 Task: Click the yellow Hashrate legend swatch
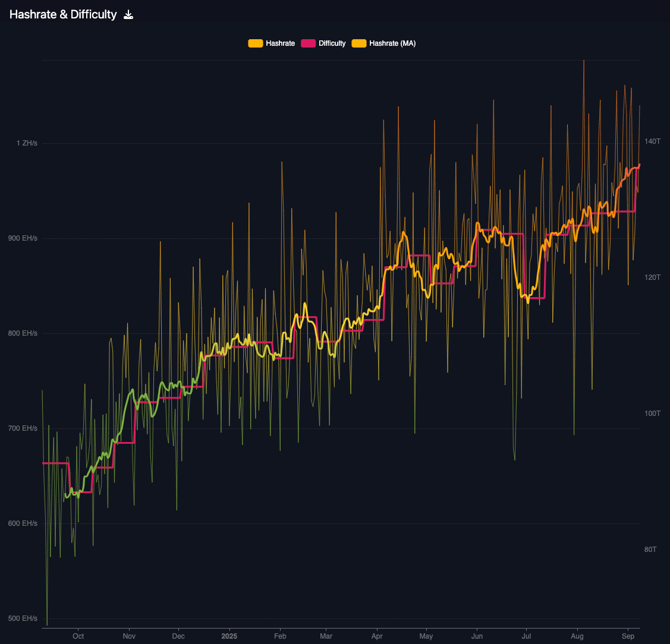pyautogui.click(x=256, y=43)
